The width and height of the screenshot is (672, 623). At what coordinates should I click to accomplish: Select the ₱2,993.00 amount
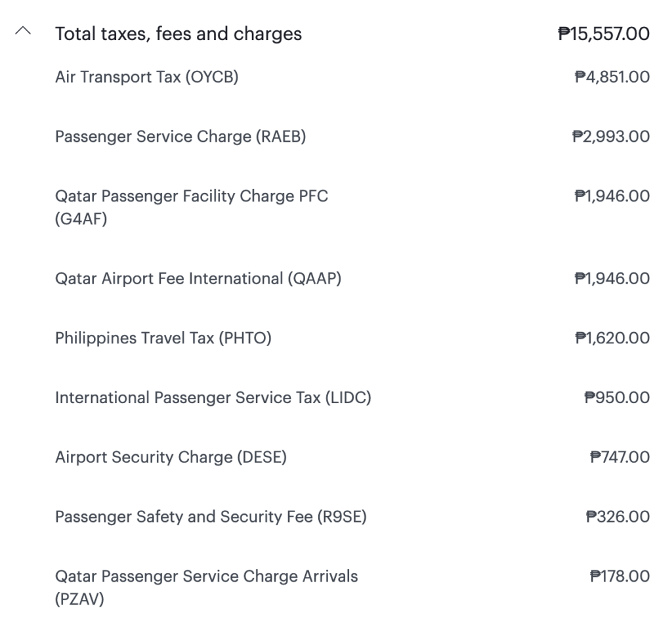[x=611, y=137]
